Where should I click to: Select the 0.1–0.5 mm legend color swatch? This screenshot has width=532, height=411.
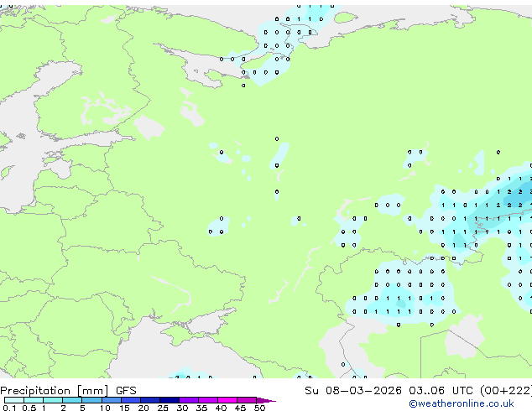pyautogui.click(x=14, y=400)
